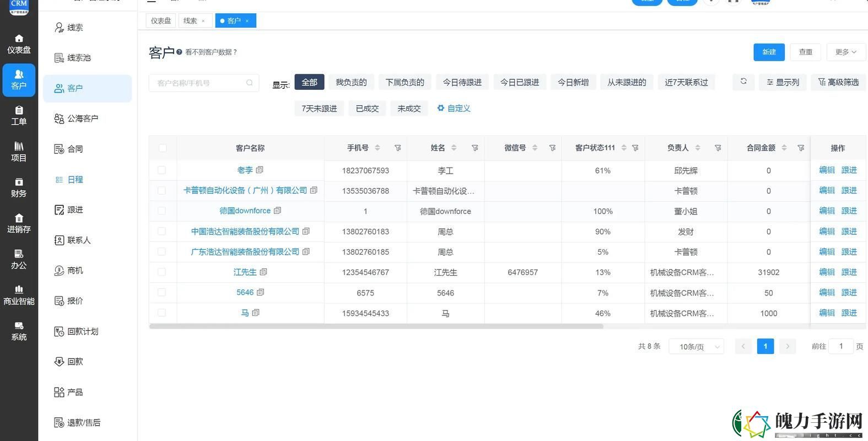Click the 前往 page number input
The width and height of the screenshot is (868, 441).
(x=841, y=346)
